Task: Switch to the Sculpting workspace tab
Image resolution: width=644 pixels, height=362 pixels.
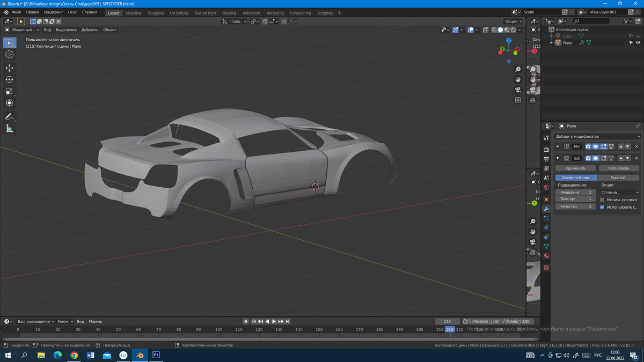Action: pos(156,13)
